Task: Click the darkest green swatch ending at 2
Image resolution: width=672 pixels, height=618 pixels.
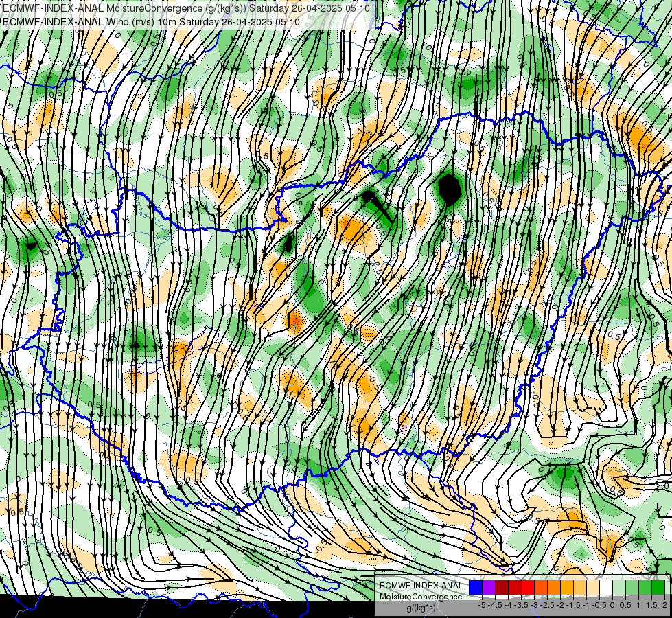Action: pos(658,587)
